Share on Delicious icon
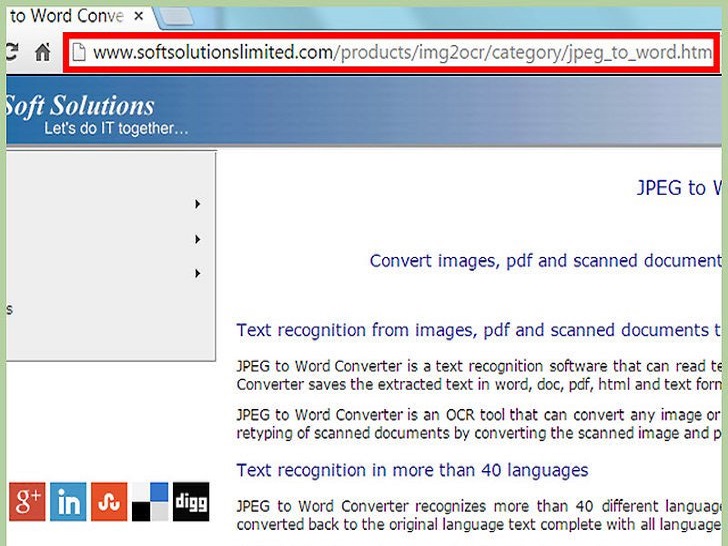 coord(150,501)
